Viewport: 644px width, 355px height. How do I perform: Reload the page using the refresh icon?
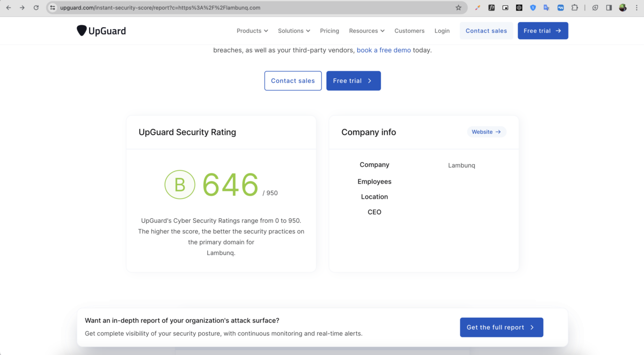(36, 8)
